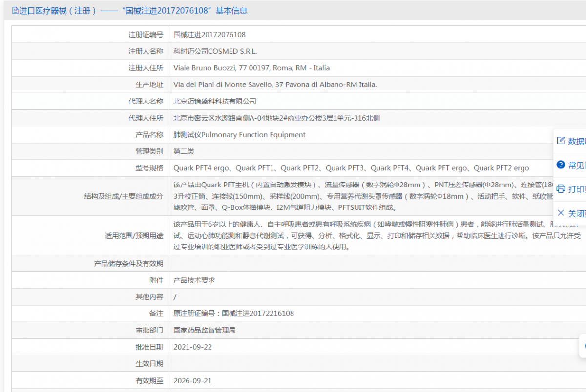
Task: Click the 产品名称 row label
Action: click(149, 135)
